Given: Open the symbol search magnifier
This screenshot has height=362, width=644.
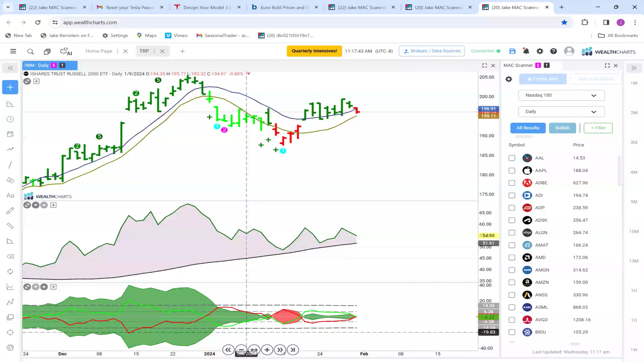Looking at the screenshot, I should pos(31,51).
